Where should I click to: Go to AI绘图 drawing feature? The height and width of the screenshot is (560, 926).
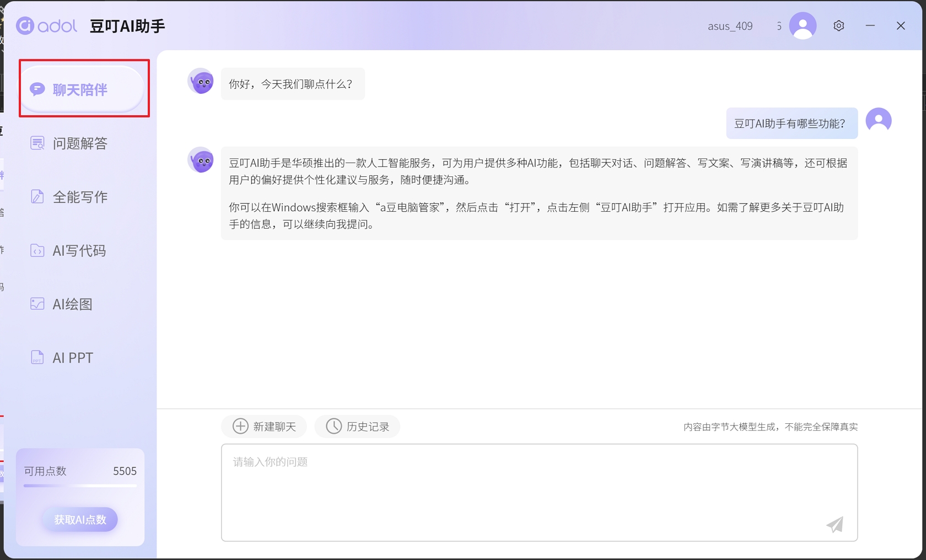point(61,304)
